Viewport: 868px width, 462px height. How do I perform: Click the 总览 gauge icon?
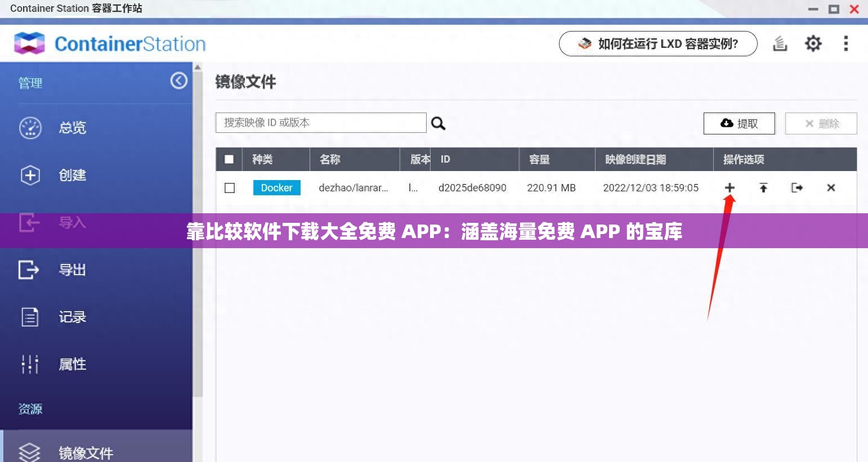[30, 128]
